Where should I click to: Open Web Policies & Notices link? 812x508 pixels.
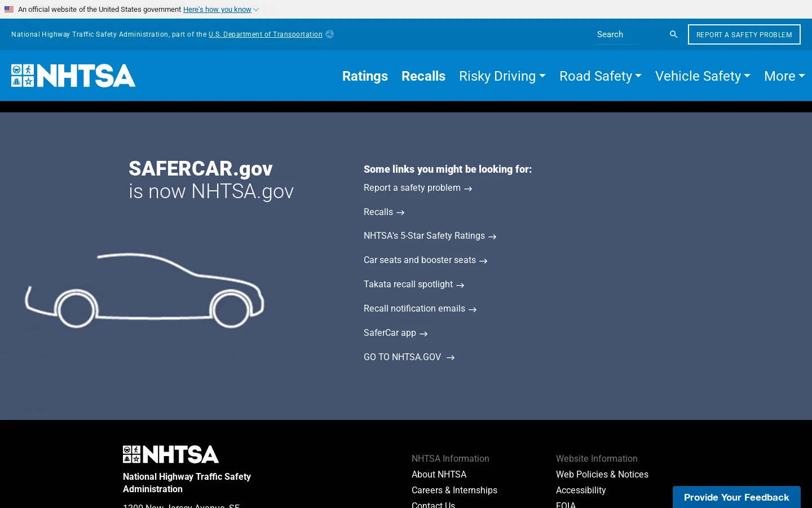tap(602, 475)
